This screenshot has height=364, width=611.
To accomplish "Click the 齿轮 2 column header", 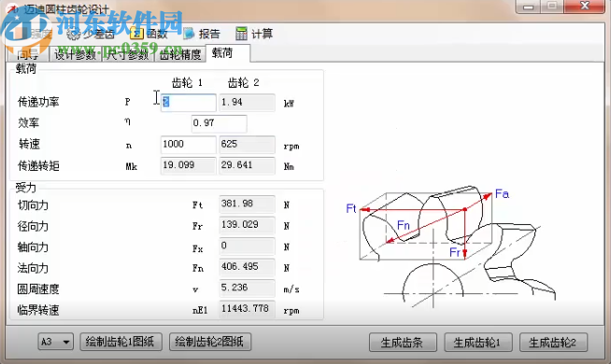I will 243,82.
